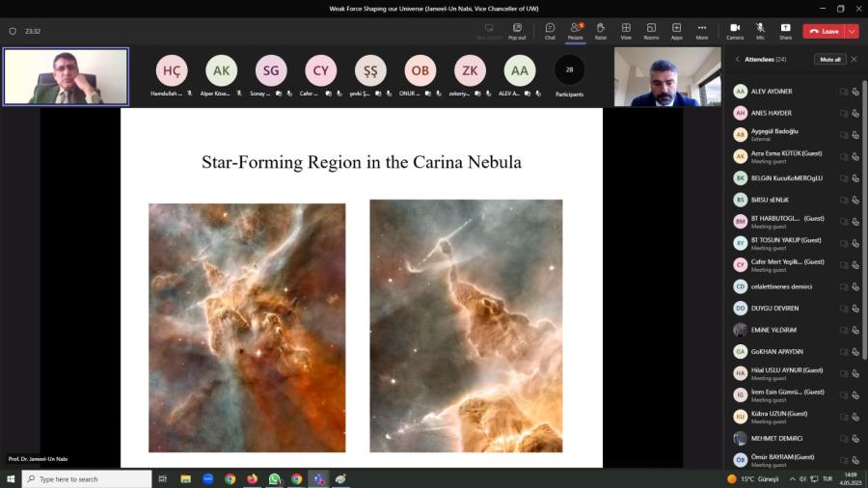Click the HÇ participant avatar
The image size is (868, 488).
coord(172,70)
